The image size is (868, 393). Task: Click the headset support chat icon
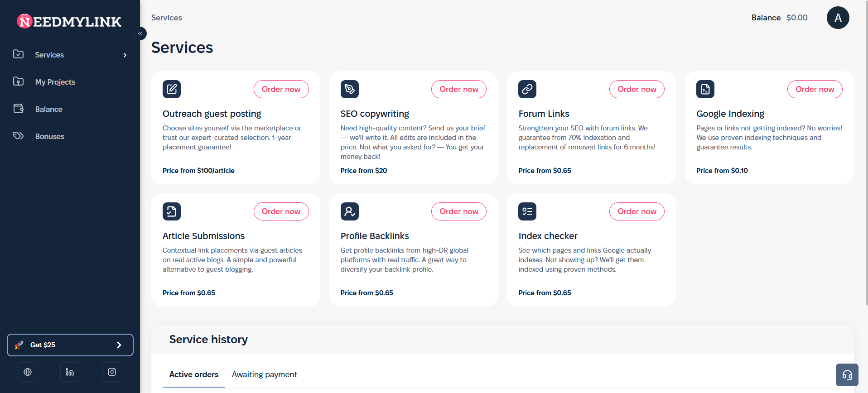[847, 375]
